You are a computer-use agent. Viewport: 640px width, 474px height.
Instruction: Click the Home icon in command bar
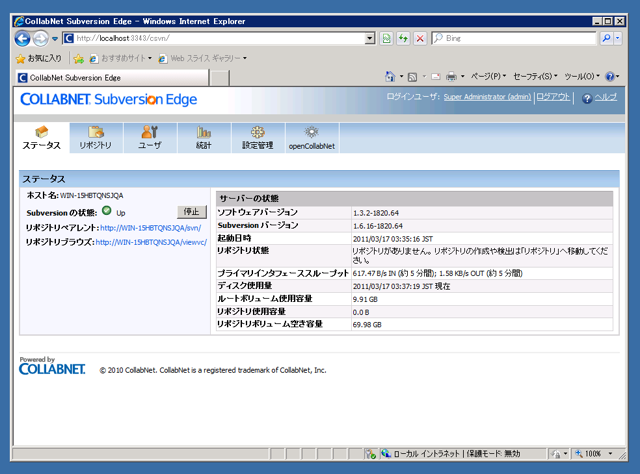(x=390, y=76)
